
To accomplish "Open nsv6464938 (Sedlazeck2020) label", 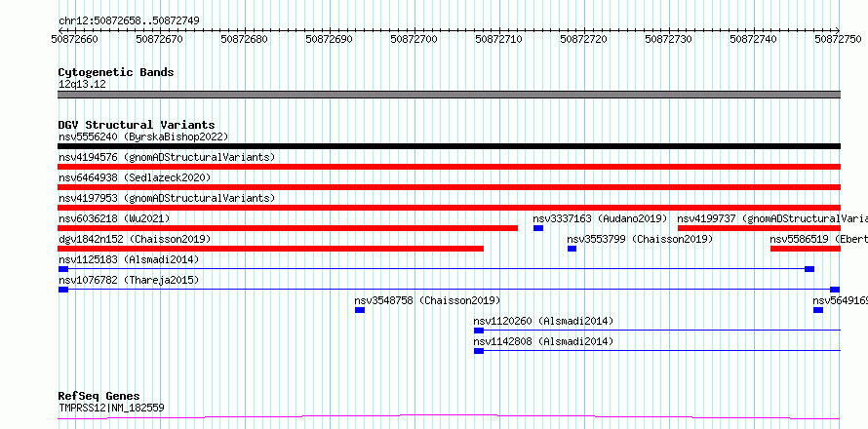I will pyautogui.click(x=135, y=177).
